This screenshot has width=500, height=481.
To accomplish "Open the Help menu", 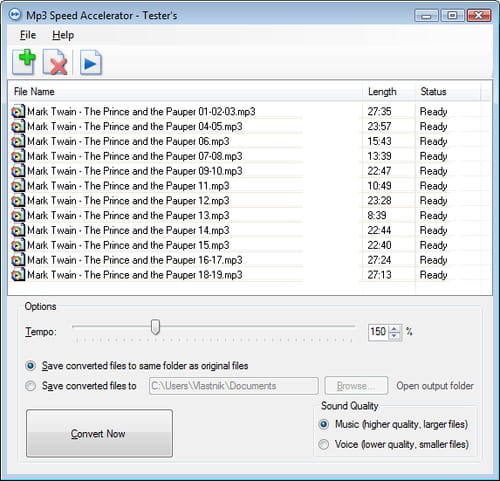I will 63,35.
